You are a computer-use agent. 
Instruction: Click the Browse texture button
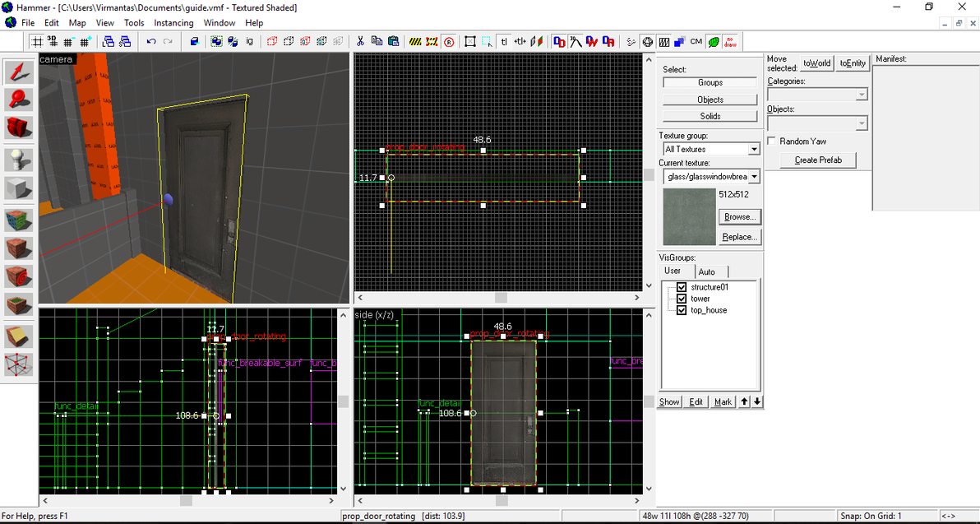point(739,217)
